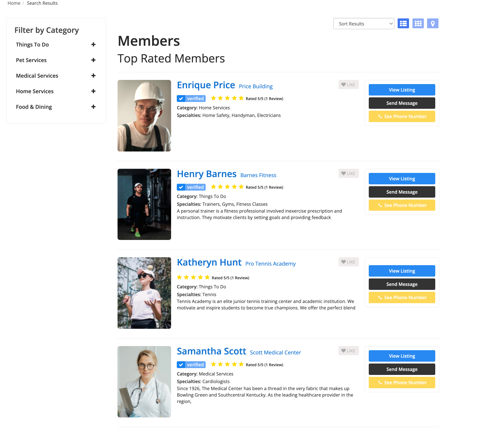Open Pro Tennis Academy link
The height and width of the screenshot is (448, 496).
(x=270, y=264)
